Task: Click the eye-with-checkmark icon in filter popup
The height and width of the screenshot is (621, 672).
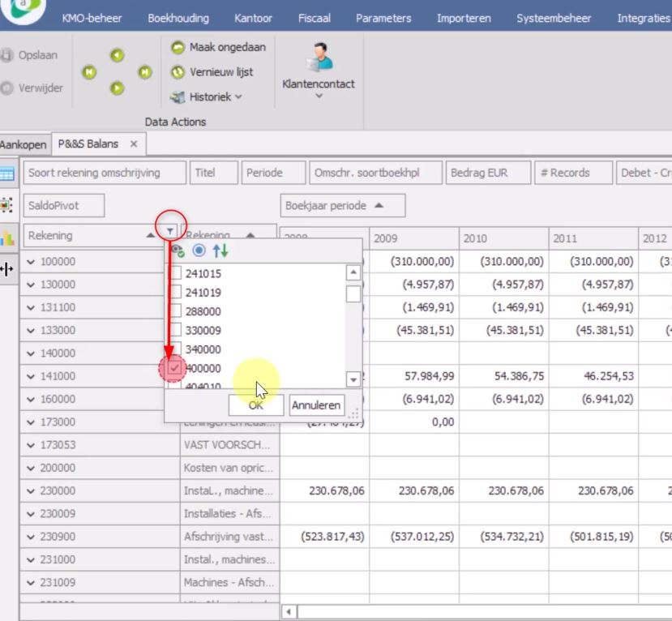Action: [x=178, y=251]
